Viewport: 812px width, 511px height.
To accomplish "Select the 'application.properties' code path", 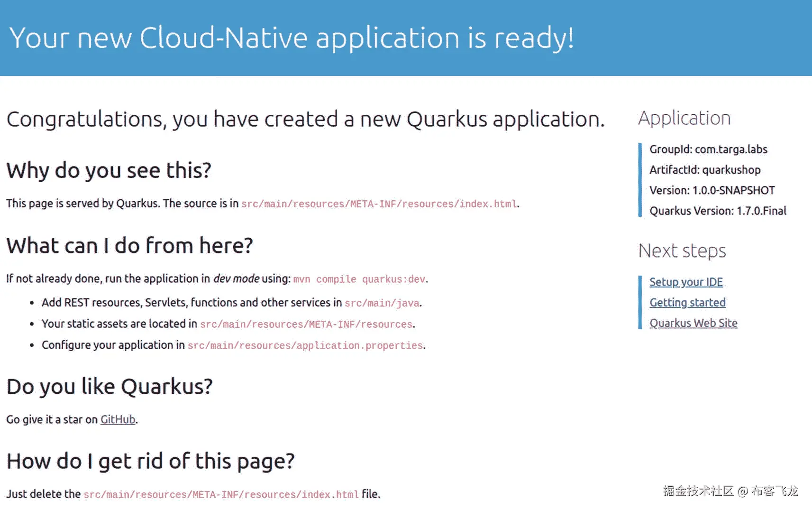I will click(x=305, y=345).
